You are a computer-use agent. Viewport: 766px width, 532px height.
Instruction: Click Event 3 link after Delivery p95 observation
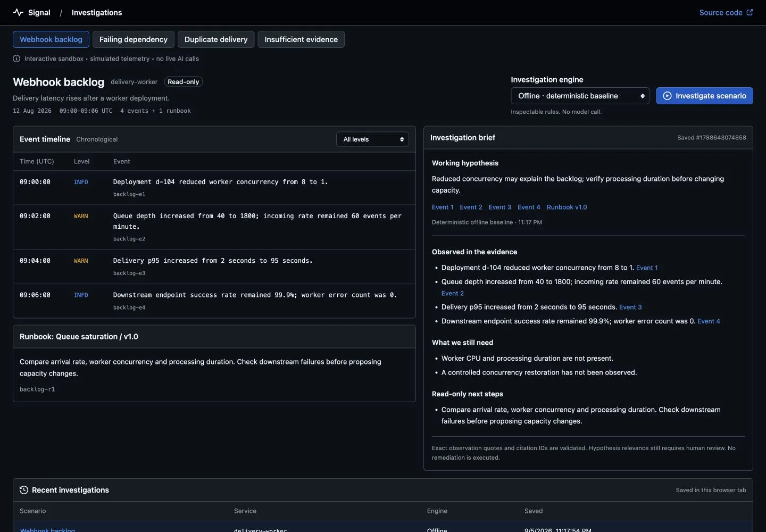click(x=630, y=307)
